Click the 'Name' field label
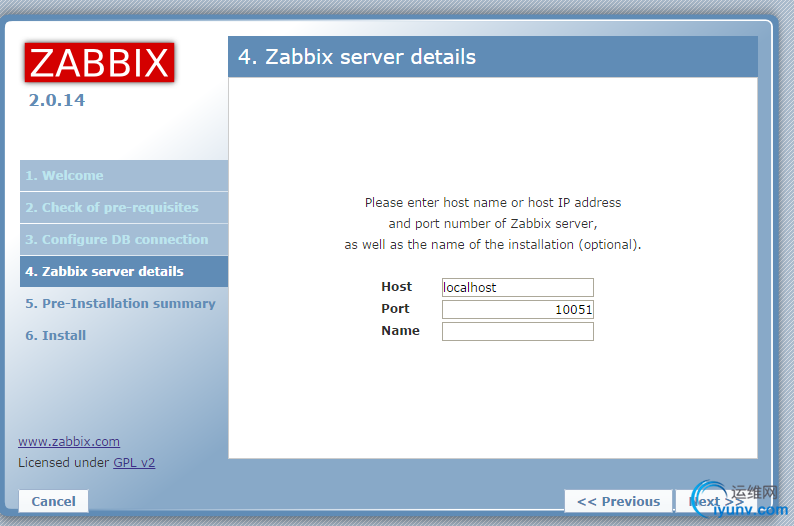 400,331
